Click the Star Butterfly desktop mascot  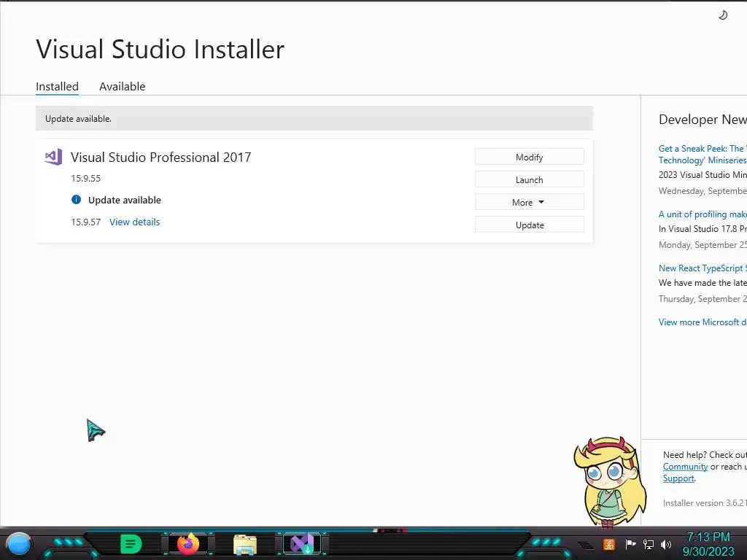pyautogui.click(x=610, y=482)
